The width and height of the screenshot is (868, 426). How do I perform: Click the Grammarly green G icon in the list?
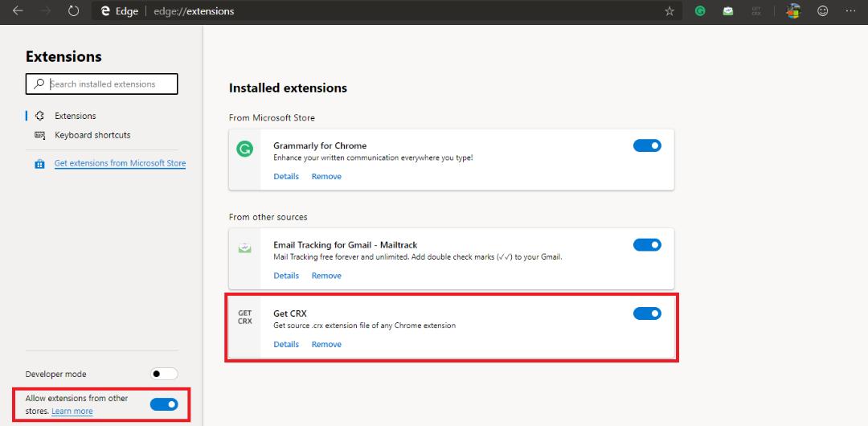point(244,149)
